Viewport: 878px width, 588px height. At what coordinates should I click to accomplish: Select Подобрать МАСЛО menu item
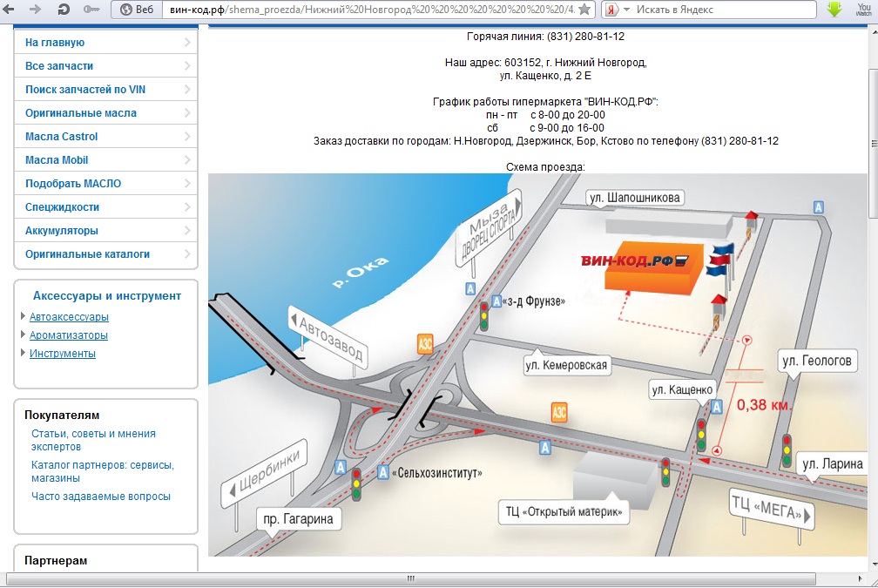pyautogui.click(x=106, y=184)
